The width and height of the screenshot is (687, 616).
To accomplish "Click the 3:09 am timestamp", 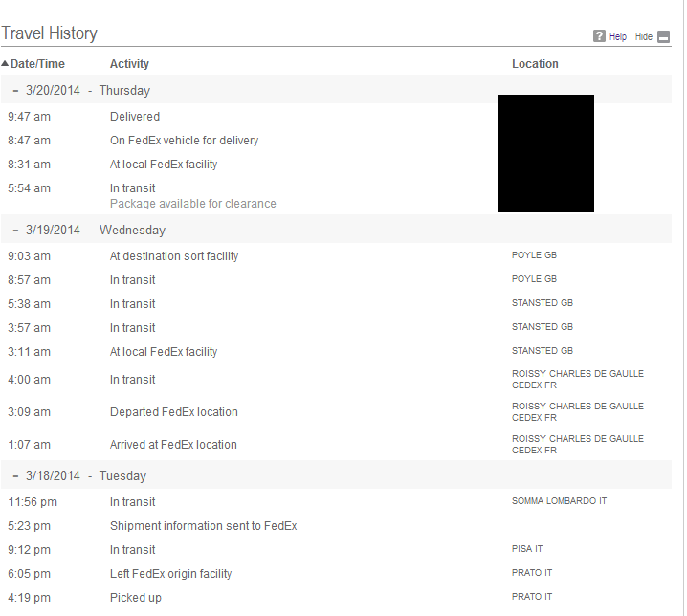I will 29,412.
